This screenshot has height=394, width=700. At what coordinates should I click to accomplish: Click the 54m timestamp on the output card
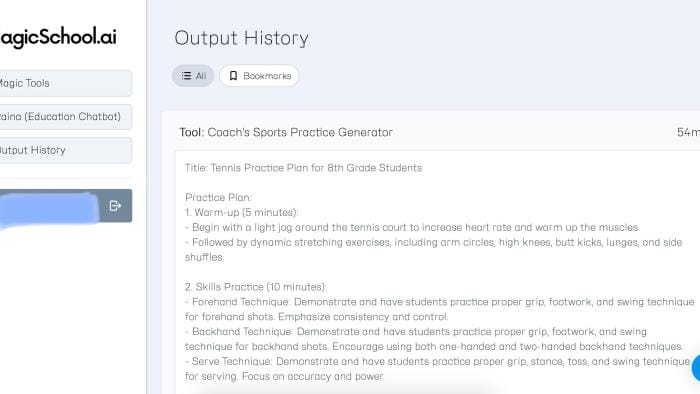coord(688,132)
